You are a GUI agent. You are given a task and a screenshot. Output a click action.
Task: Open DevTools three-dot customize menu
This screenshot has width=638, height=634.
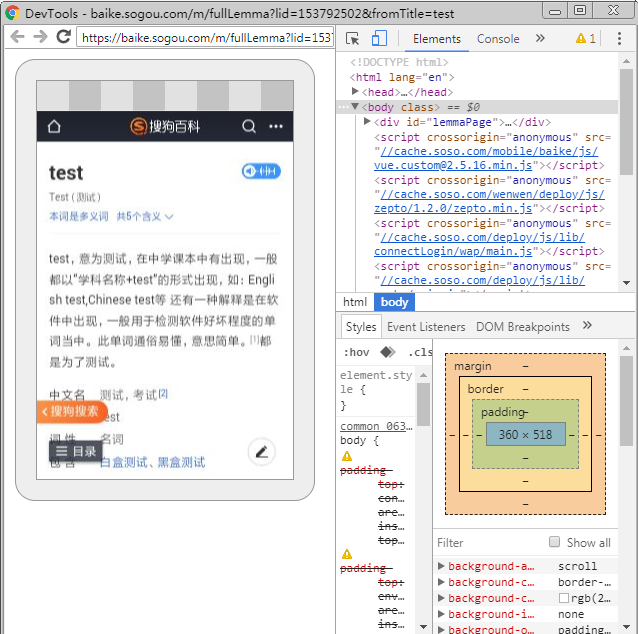tap(619, 39)
